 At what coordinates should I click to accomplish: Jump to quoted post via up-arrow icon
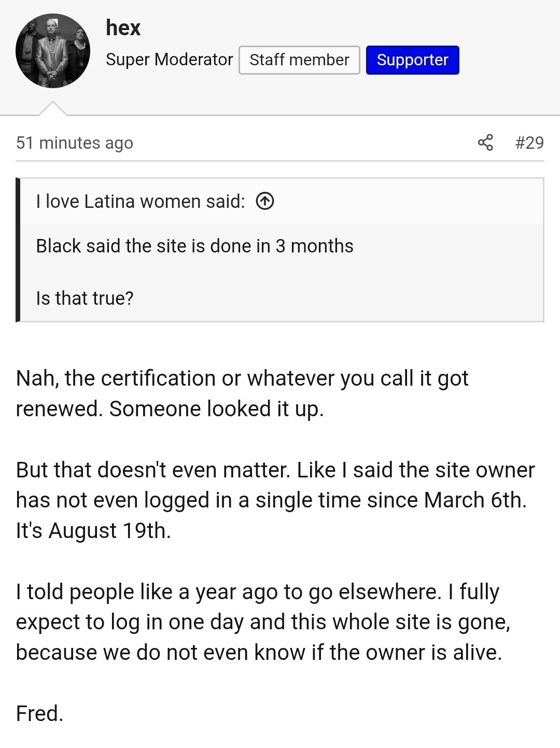pos(265,201)
